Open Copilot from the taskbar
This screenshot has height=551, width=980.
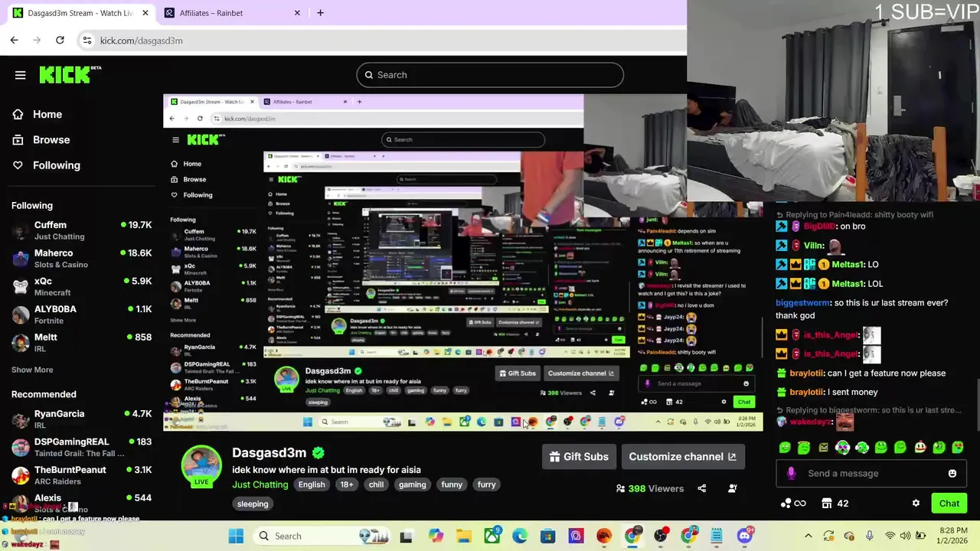(x=436, y=536)
